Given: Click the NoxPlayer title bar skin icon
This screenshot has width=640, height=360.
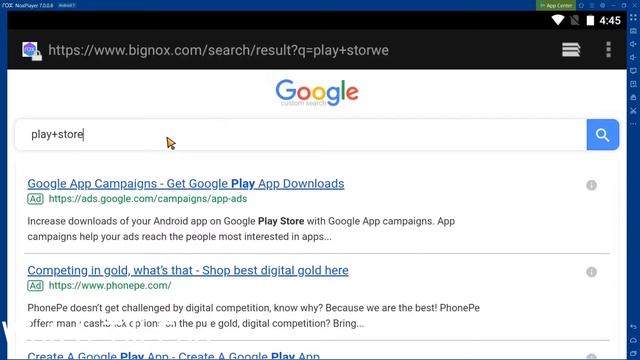Looking at the screenshot, I should pos(581,5).
